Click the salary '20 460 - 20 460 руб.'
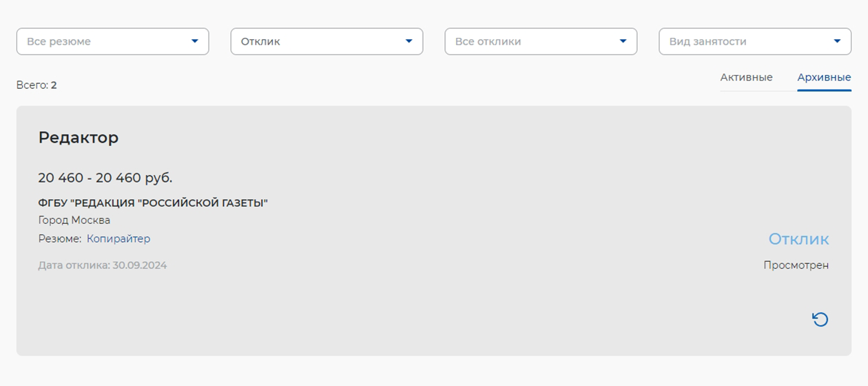The width and height of the screenshot is (868, 386). [105, 178]
